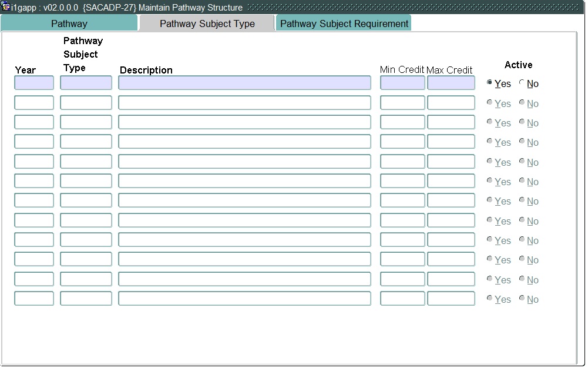Click the Min Credit field in the first row

[402, 83]
